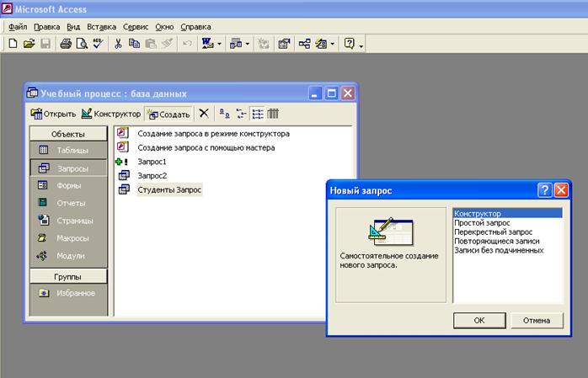
Task: Open the Office Links dropdown arrow
Action: tap(219, 45)
